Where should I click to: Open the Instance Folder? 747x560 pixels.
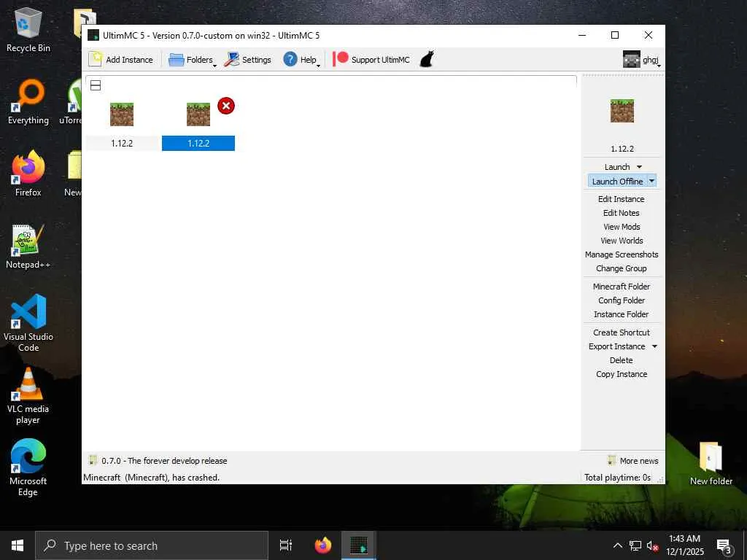622,314
